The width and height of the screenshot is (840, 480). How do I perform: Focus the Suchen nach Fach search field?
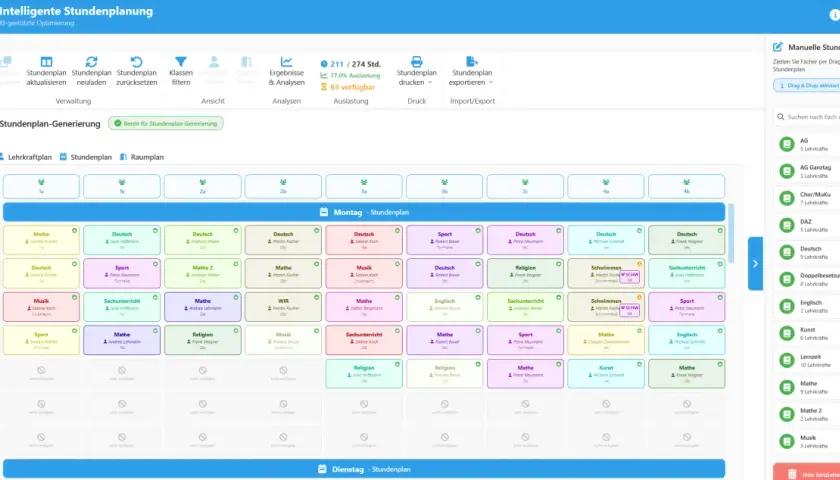coord(807,117)
